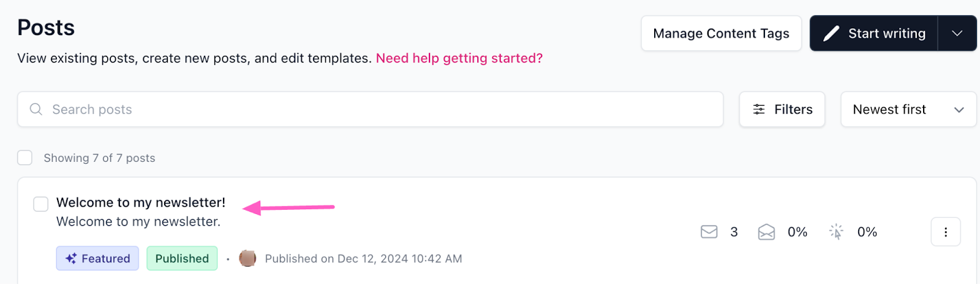Check the Welcome to my newsletter checkbox
The width and height of the screenshot is (980, 284).
(x=41, y=204)
